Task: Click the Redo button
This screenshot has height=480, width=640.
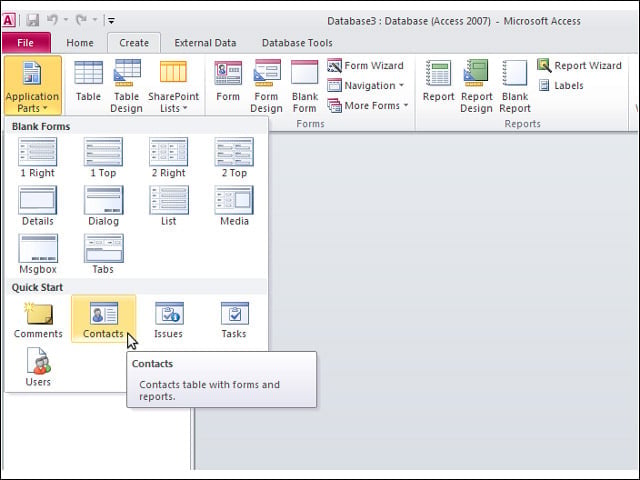Action: [x=82, y=20]
